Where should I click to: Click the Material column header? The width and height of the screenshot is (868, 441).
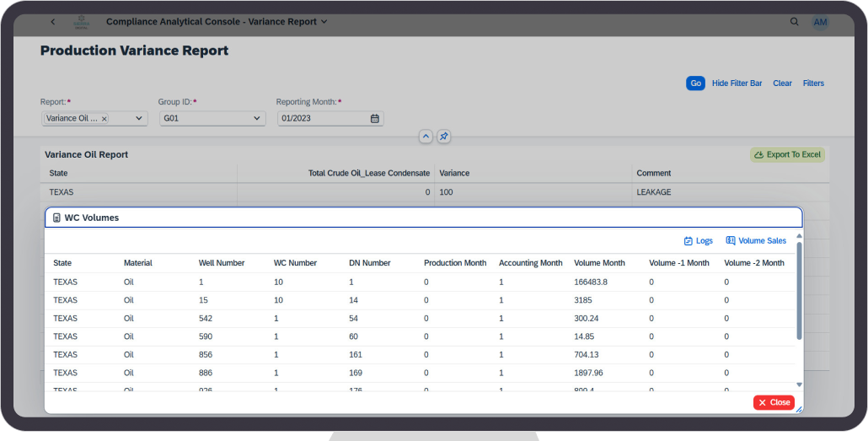[138, 263]
